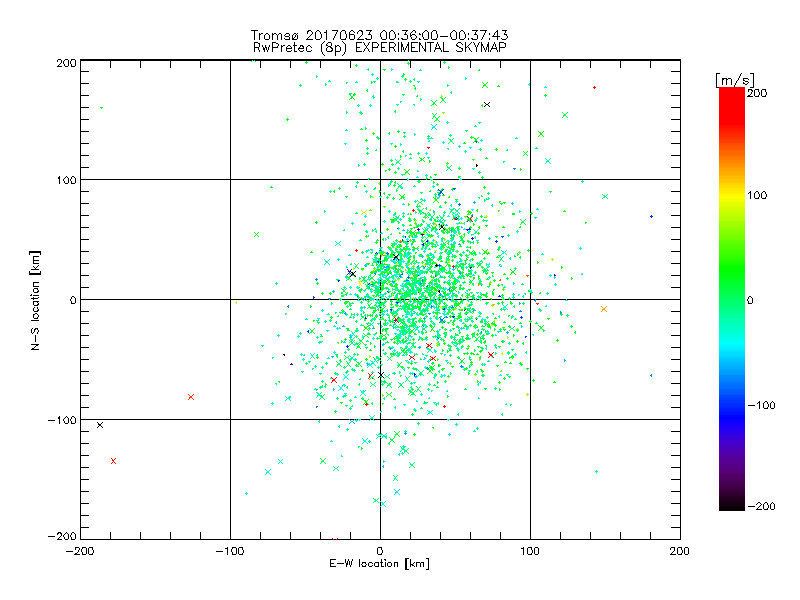Pick the yellow band of the colorbar
This screenshot has width=800, height=600.
click(x=732, y=196)
